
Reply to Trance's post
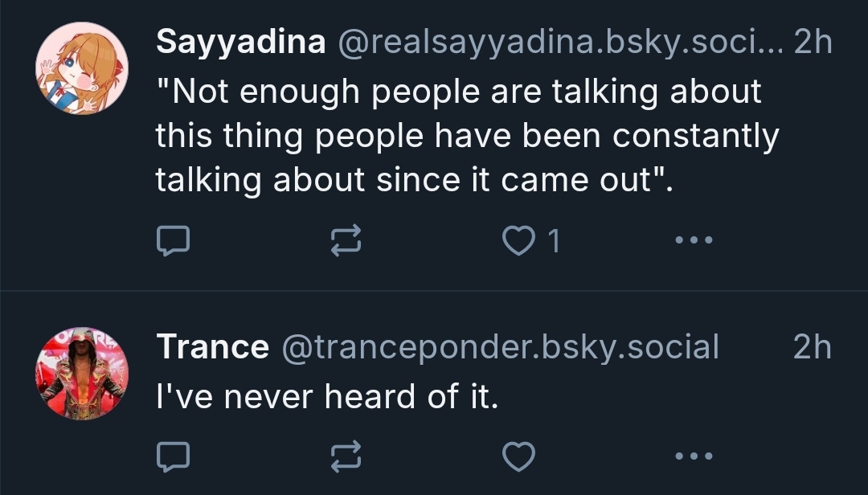click(172, 456)
